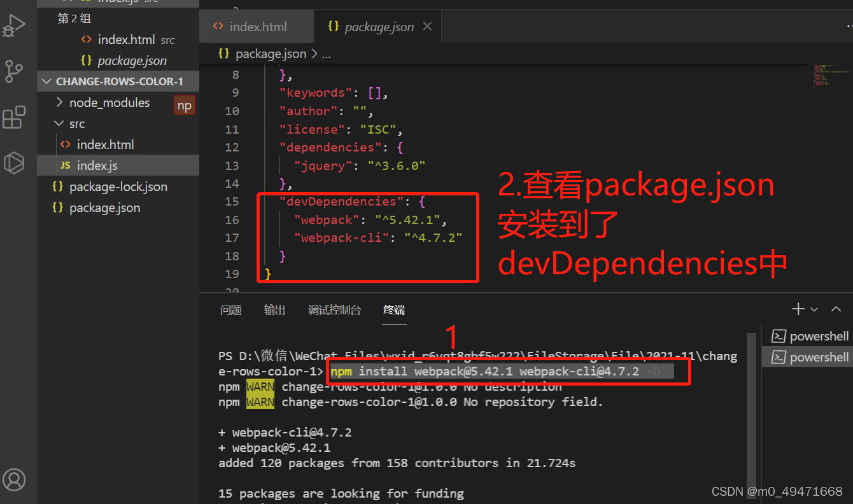This screenshot has height=504, width=853.
Task: Select the Run and Debug sidebar icon
Action: [x=14, y=25]
